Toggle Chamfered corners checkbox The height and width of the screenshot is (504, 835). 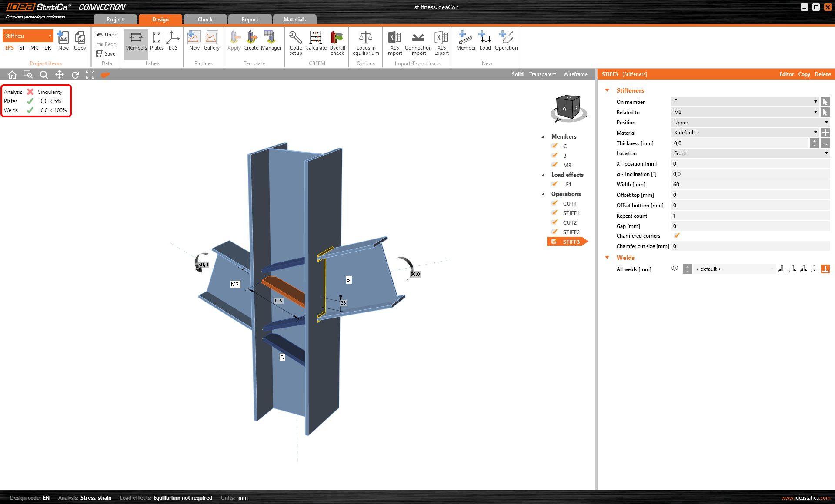[677, 236]
